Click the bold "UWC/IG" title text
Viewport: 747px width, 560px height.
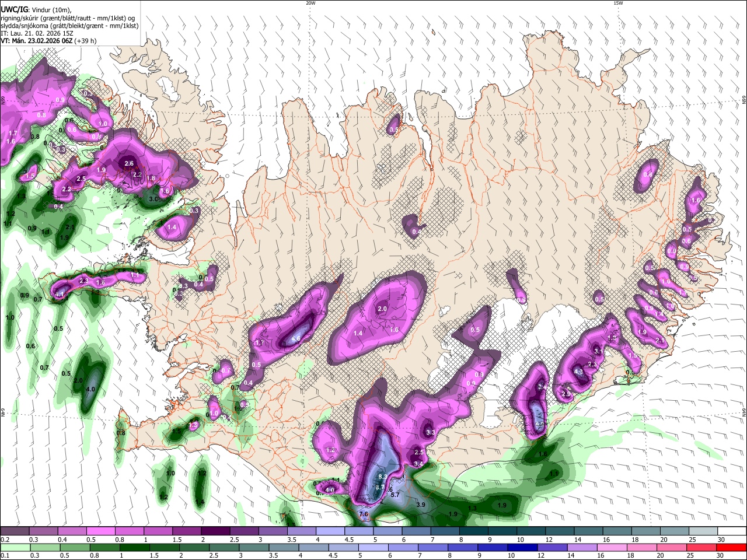click(x=13, y=10)
